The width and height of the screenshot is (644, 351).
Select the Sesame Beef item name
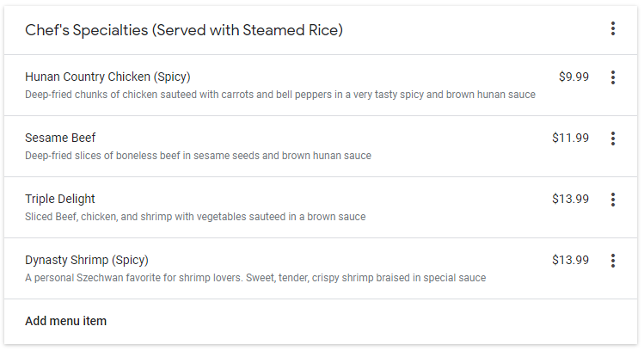60,138
